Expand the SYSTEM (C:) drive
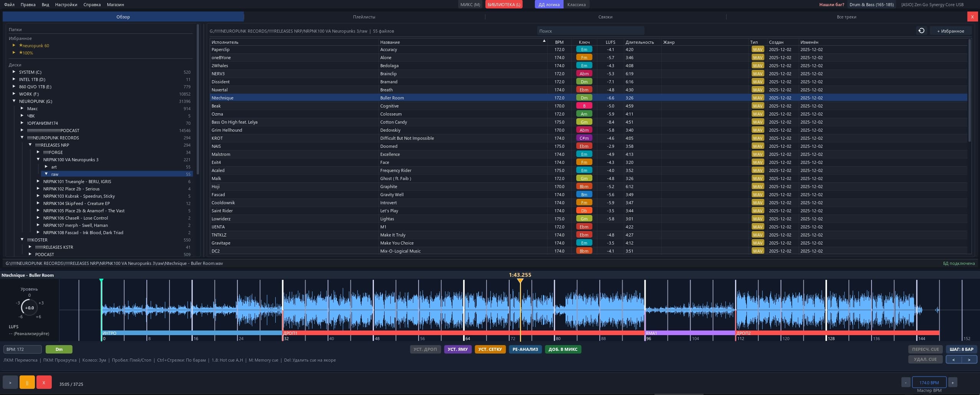The height and width of the screenshot is (395, 980). click(x=14, y=72)
